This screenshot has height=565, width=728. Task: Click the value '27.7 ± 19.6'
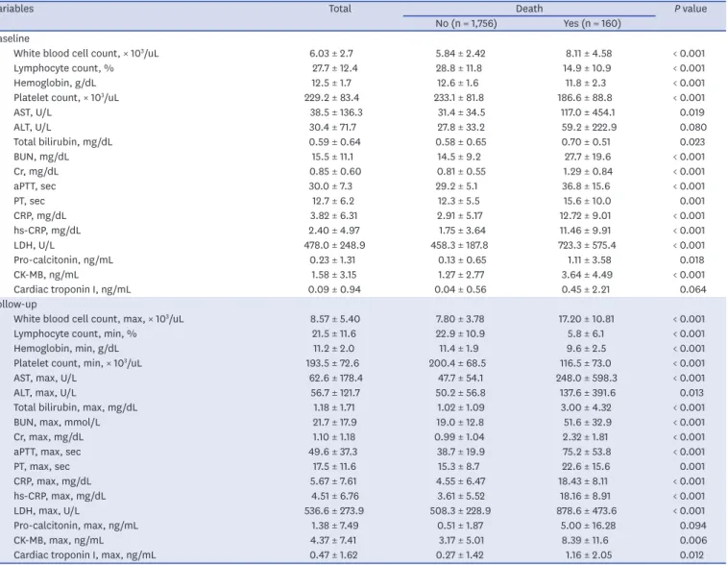tap(587, 157)
